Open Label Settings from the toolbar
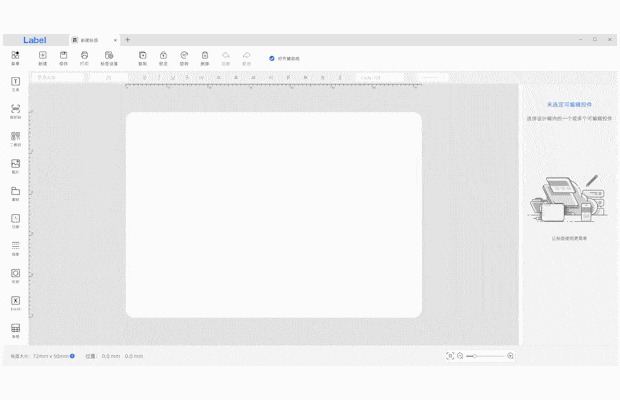 tap(109, 57)
